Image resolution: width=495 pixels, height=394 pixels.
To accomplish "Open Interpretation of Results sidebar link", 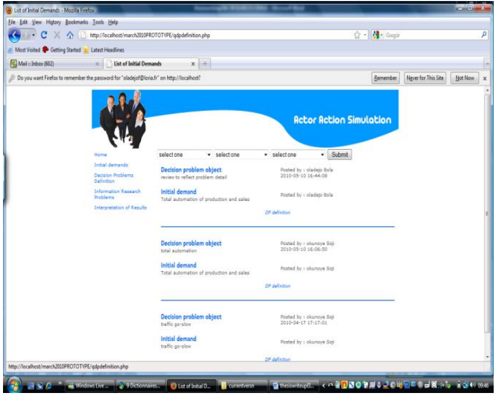I will tap(120, 208).
